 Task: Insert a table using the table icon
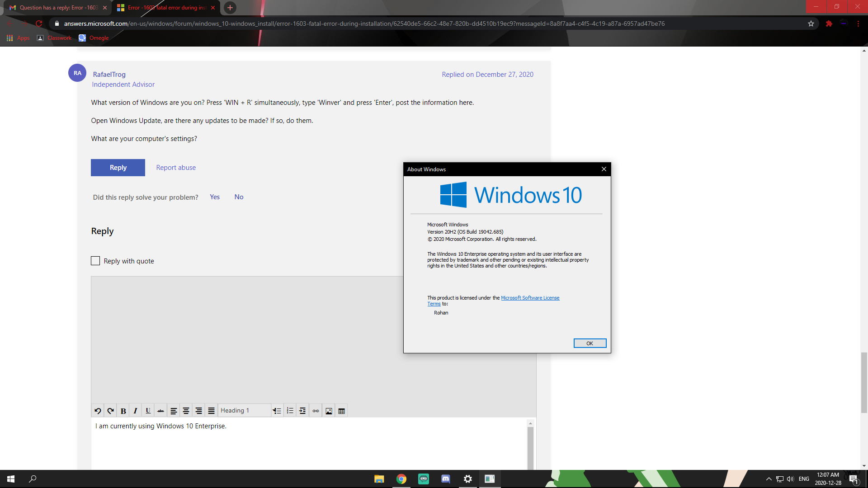(341, 411)
